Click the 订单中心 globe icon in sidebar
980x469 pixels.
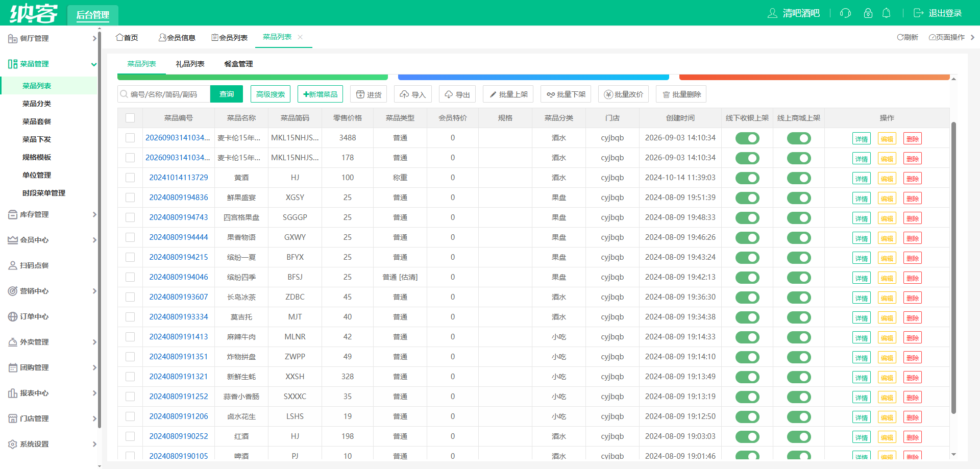[x=13, y=316]
